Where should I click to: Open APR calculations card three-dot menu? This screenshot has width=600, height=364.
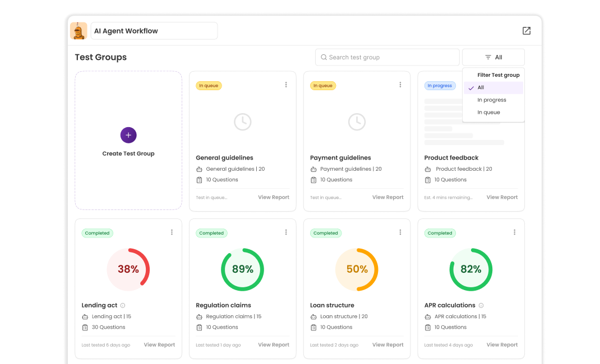coord(515,232)
